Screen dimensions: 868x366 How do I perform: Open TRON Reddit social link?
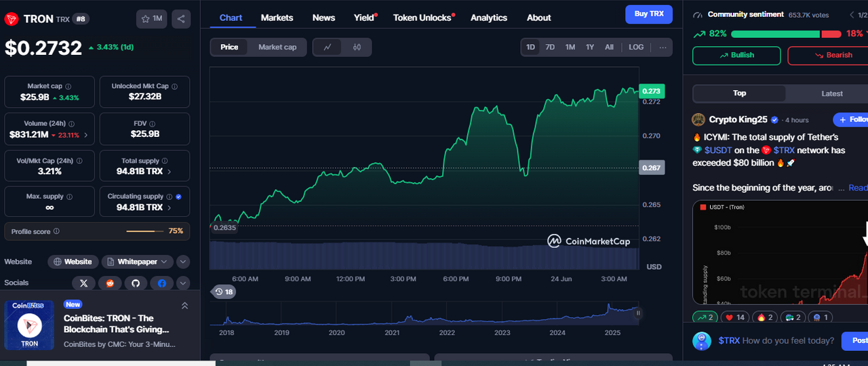tap(110, 283)
